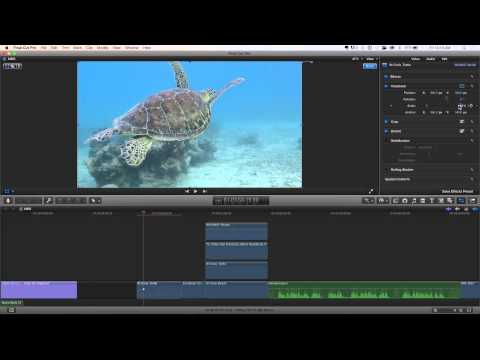The width and height of the screenshot is (480, 360).
Task: Open the Transitions browser
Action: pos(422,200)
